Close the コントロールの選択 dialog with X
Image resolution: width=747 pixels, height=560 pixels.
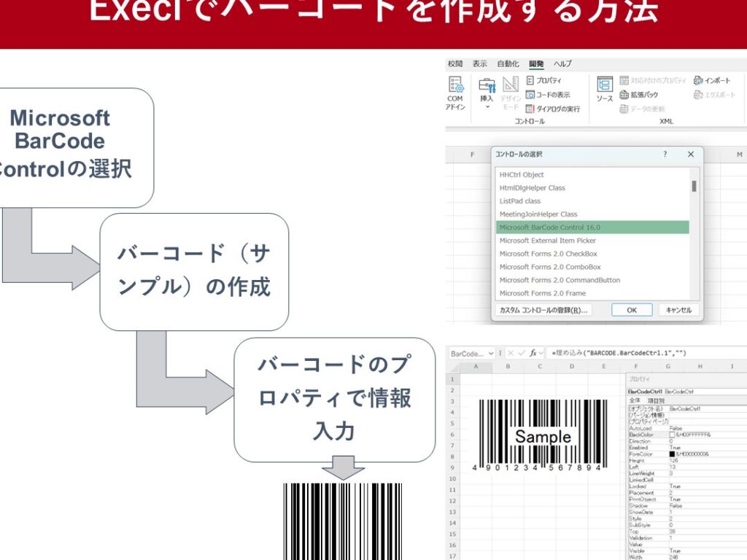691,155
